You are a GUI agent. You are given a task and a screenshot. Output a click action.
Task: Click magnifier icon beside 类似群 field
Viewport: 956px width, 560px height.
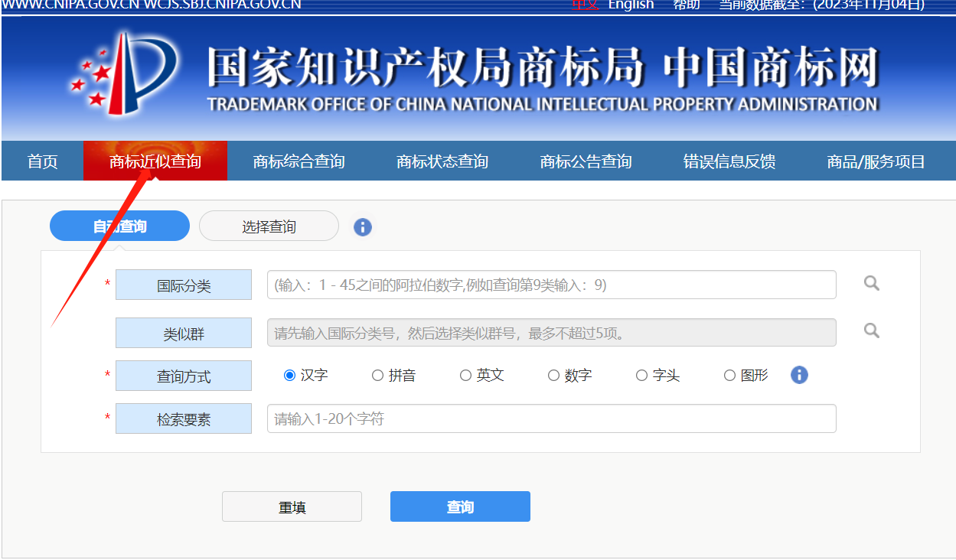(871, 331)
